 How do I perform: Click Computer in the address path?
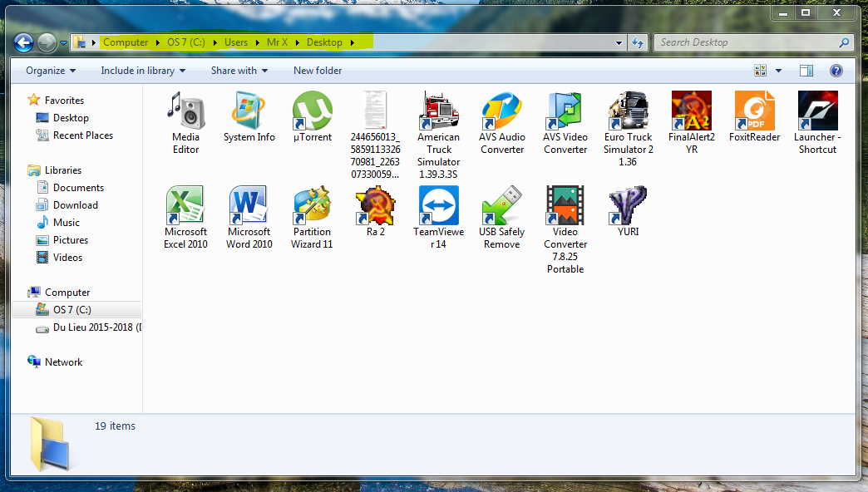pos(126,42)
